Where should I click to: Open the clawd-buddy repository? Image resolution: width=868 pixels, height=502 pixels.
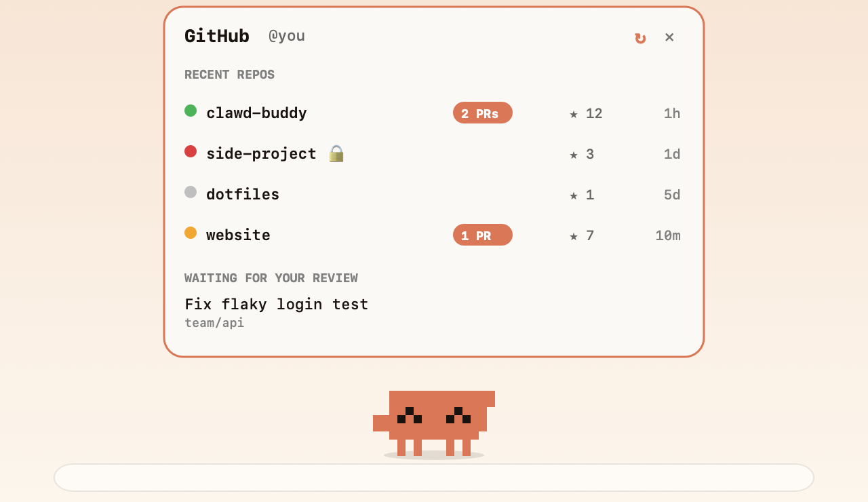[x=256, y=113]
